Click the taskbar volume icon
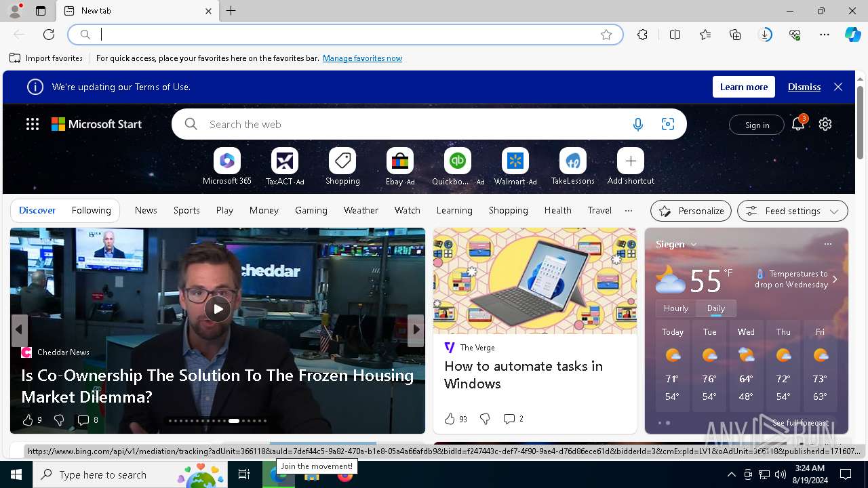 (x=780, y=474)
